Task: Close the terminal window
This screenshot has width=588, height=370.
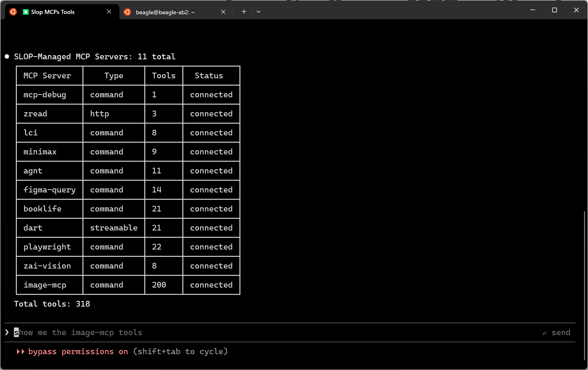Action: 576,10
